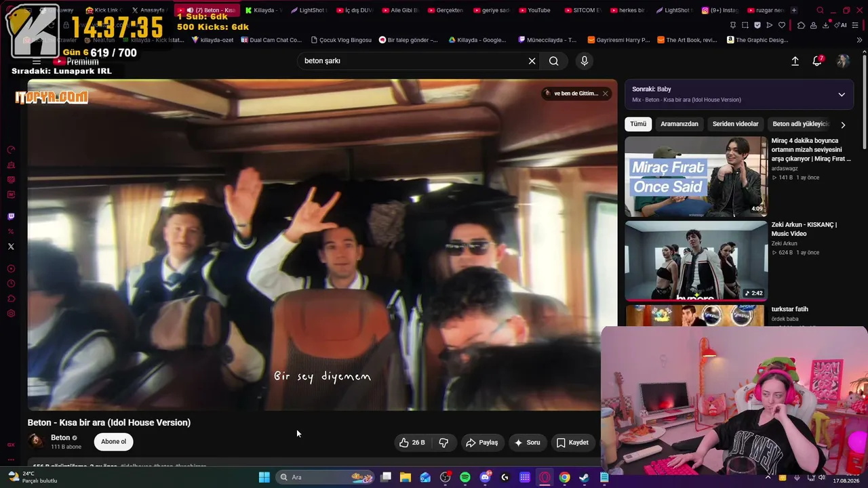
Task: Open 'The Art Book, revi...' bookmark
Action: 687,40
